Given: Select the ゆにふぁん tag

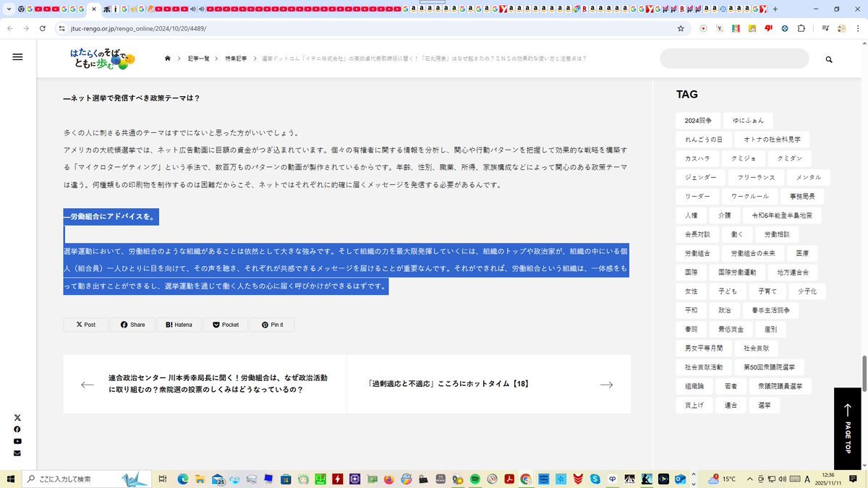Looking at the screenshot, I should pyautogui.click(x=748, y=121).
